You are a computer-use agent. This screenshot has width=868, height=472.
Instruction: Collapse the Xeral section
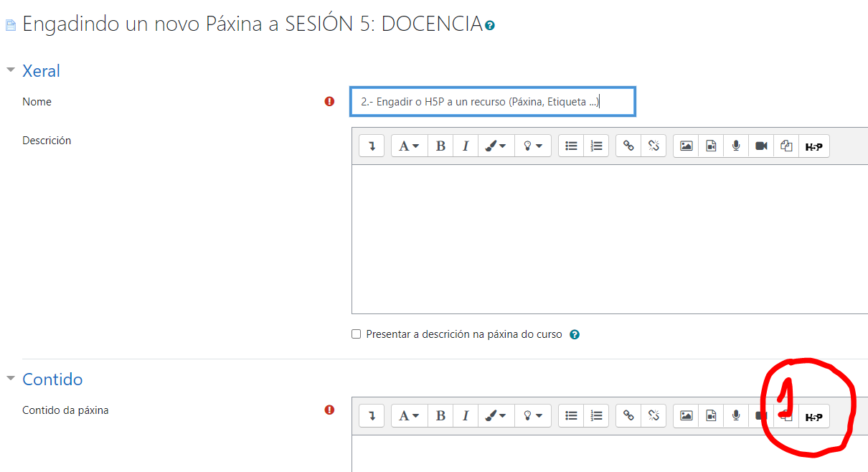tap(11, 70)
